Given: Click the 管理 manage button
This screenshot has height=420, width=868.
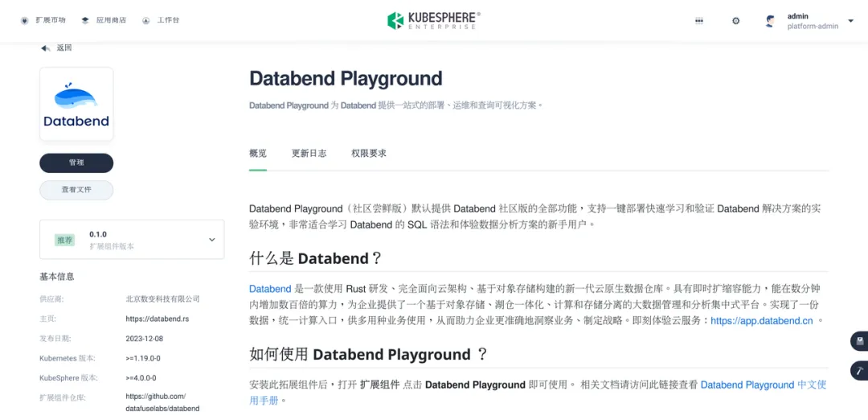Looking at the screenshot, I should 76,163.
